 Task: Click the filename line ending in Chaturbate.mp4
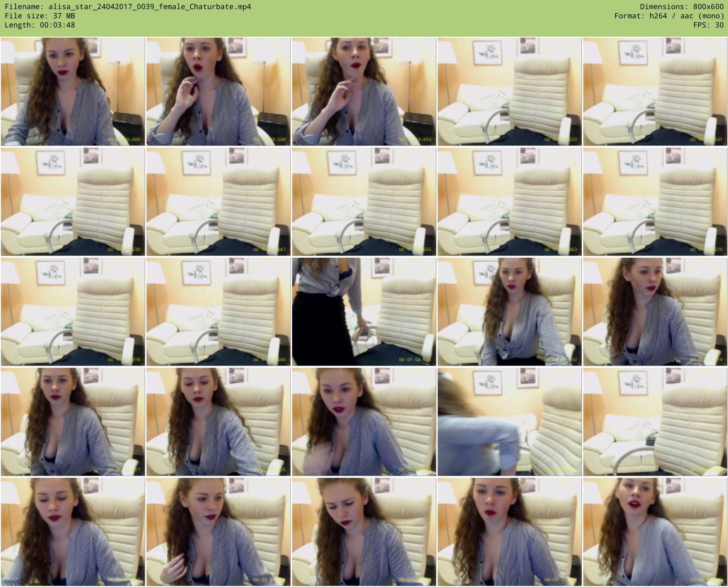(x=128, y=7)
